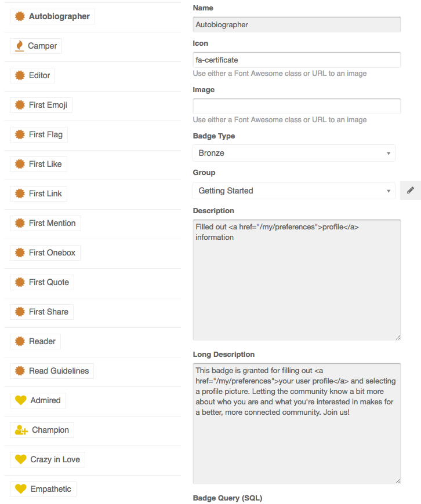Click the Champion badge user-plus icon
The width and height of the screenshot is (421, 504).
pyautogui.click(x=21, y=430)
